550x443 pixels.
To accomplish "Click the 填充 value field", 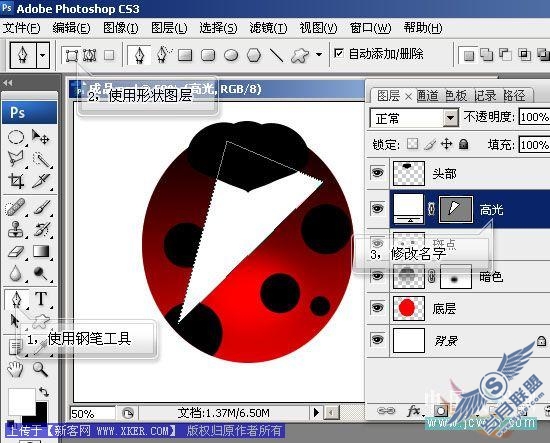I will [534, 145].
